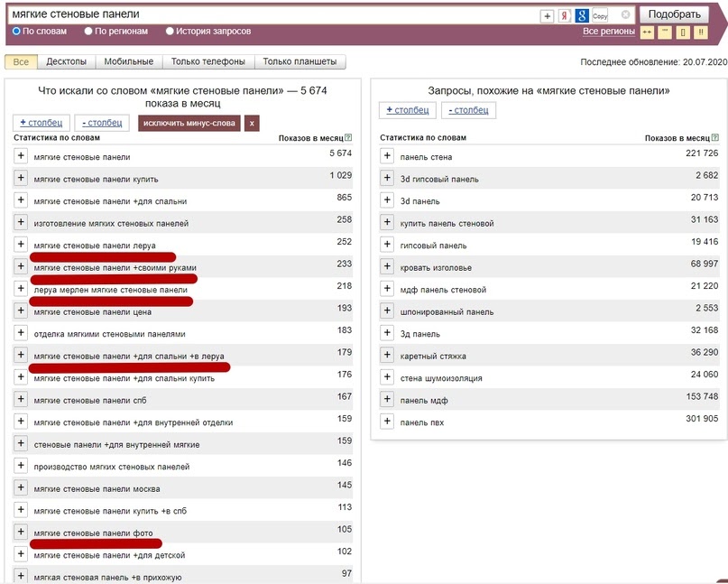The width and height of the screenshot is (728, 584).
Task: Click the 'x' button beside 'исключить минус-слова'
Action: (252, 123)
